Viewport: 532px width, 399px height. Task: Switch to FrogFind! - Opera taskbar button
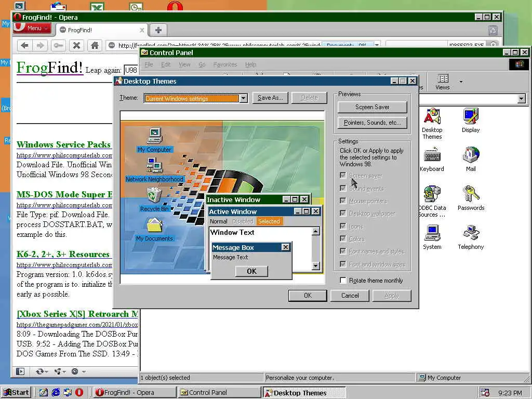[x=134, y=393]
